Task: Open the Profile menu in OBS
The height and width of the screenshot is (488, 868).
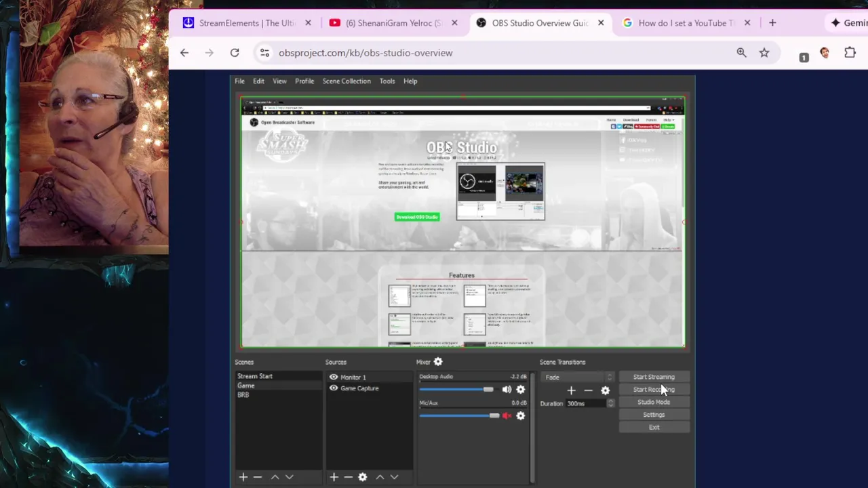Action: point(304,81)
